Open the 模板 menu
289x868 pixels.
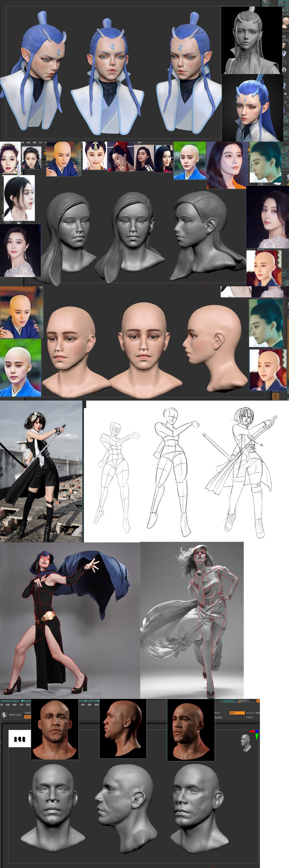tap(90, 705)
